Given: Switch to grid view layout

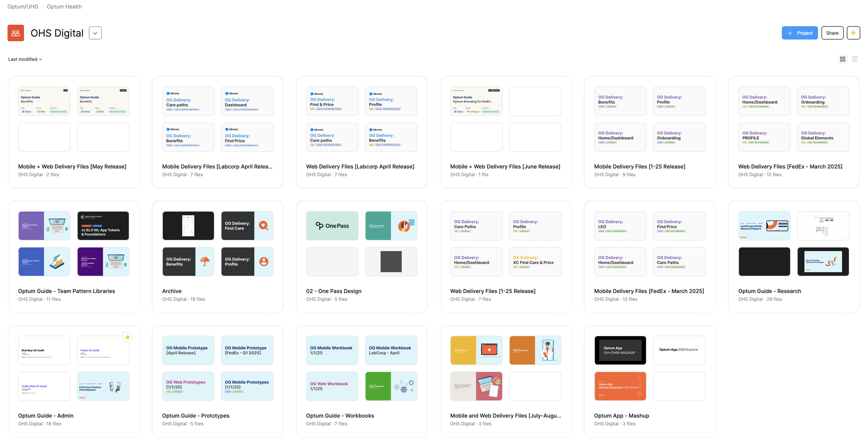Looking at the screenshot, I should [x=842, y=59].
